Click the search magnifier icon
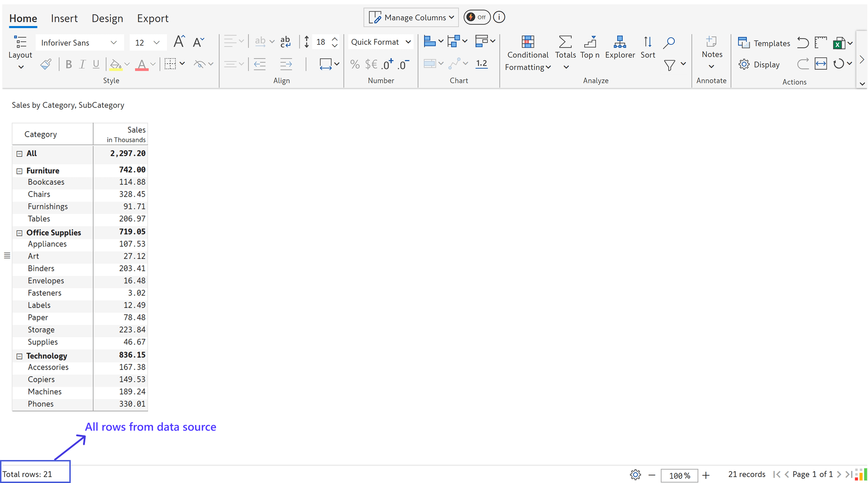 (x=669, y=42)
